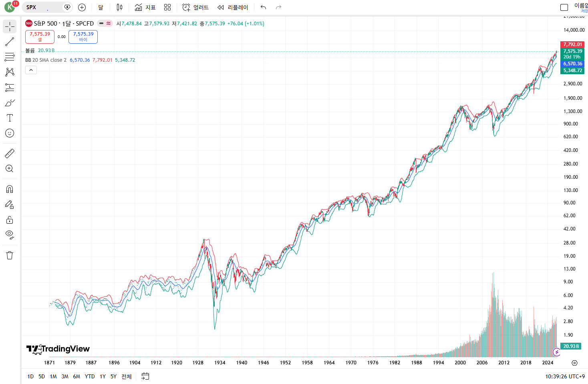Select the ruler measure tool
The height and width of the screenshot is (384, 588).
[10, 153]
